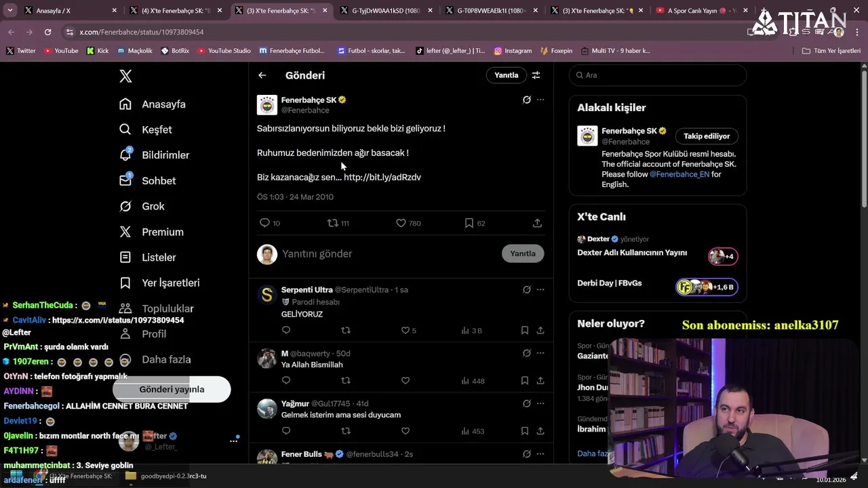Click the Ara search field

pyautogui.click(x=658, y=75)
